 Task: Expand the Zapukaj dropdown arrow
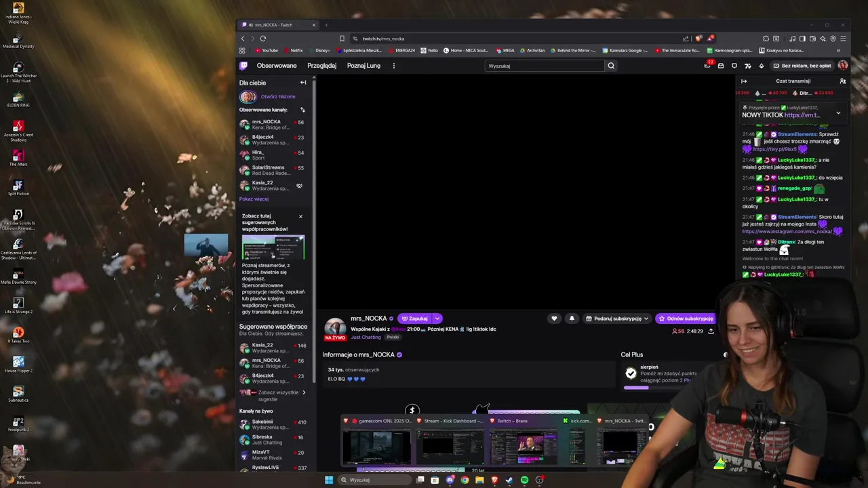(x=437, y=319)
